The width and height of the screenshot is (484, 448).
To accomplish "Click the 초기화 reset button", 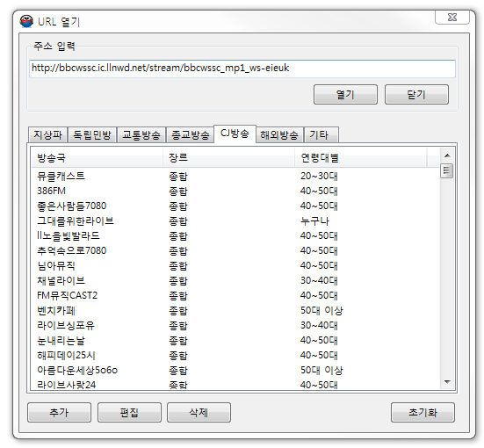I will click(423, 412).
